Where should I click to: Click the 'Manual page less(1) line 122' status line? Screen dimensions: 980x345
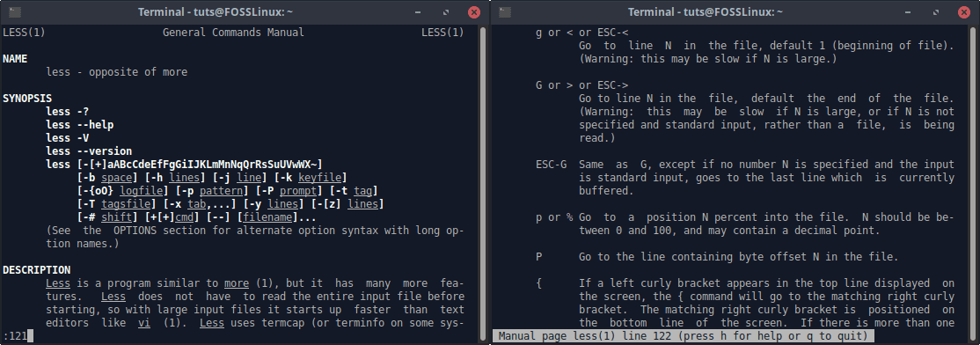coord(684,336)
